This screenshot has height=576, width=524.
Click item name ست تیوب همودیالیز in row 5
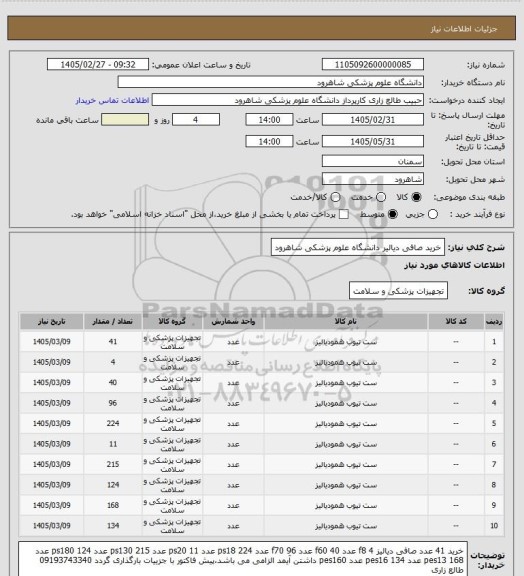[346, 424]
